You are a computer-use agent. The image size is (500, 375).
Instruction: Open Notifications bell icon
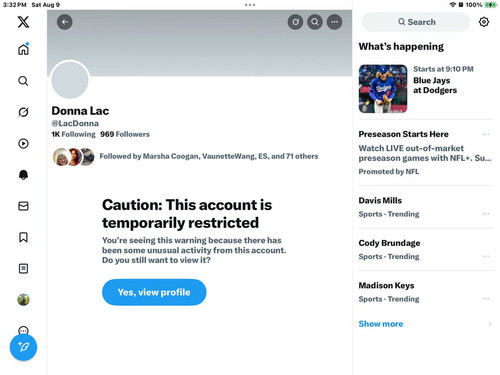coord(23,175)
